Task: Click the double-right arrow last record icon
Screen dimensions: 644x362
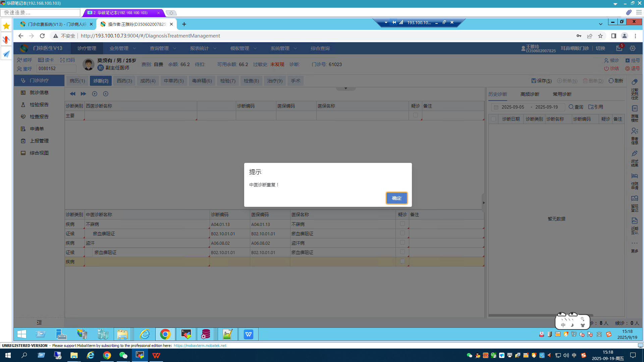Action: [84, 94]
